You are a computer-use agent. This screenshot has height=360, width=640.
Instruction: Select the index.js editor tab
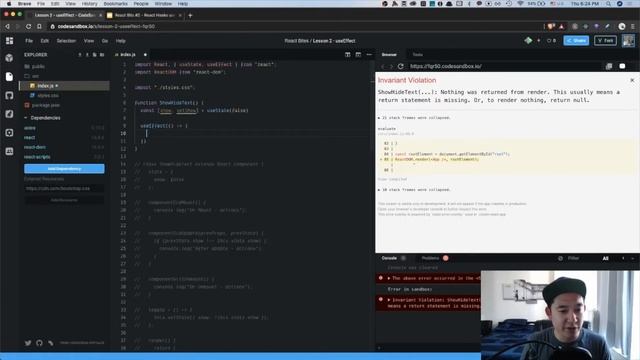[128, 54]
